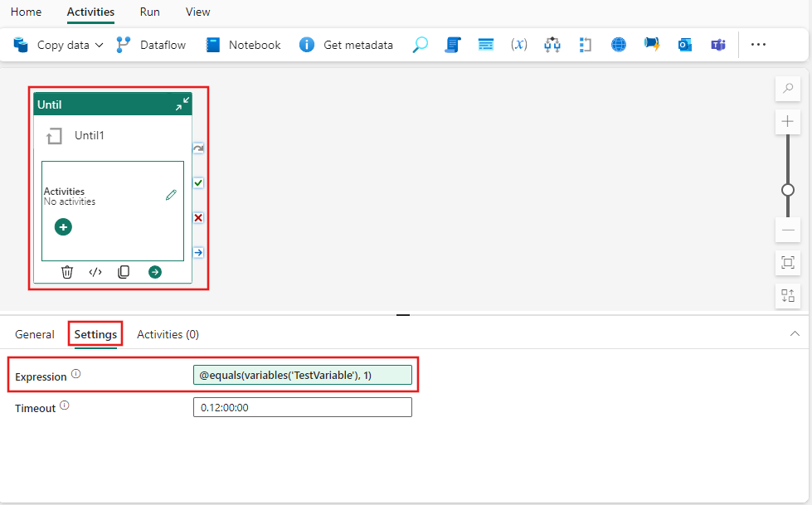The image size is (812, 505).
Task: Open the Copy data dropdown arrow
Action: [100, 45]
